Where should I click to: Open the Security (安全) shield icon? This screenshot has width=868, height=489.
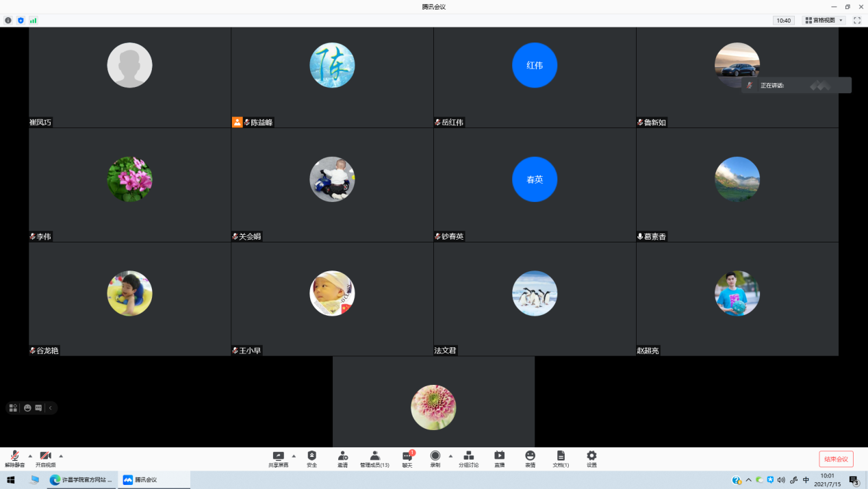click(x=312, y=458)
